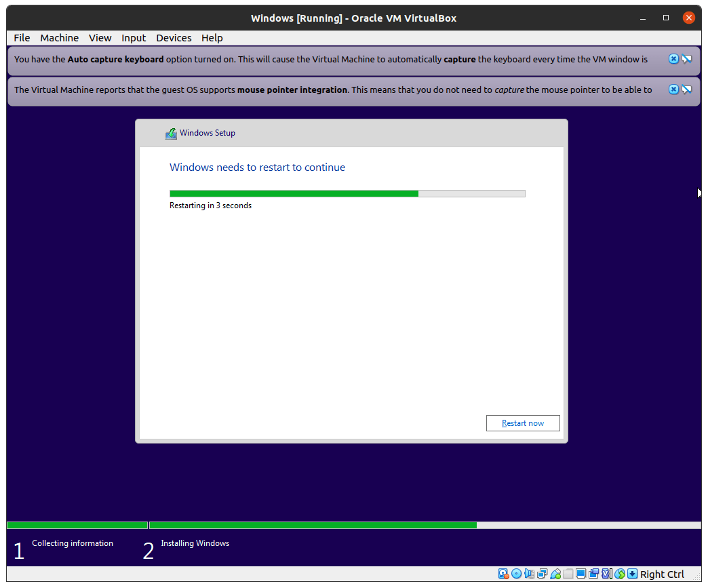This screenshot has height=588, width=708.
Task: Click the network adapters status icon
Action: click(543, 574)
